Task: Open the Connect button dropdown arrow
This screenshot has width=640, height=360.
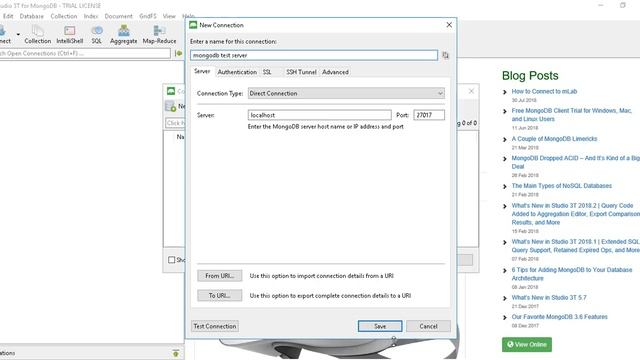Action: point(18,35)
